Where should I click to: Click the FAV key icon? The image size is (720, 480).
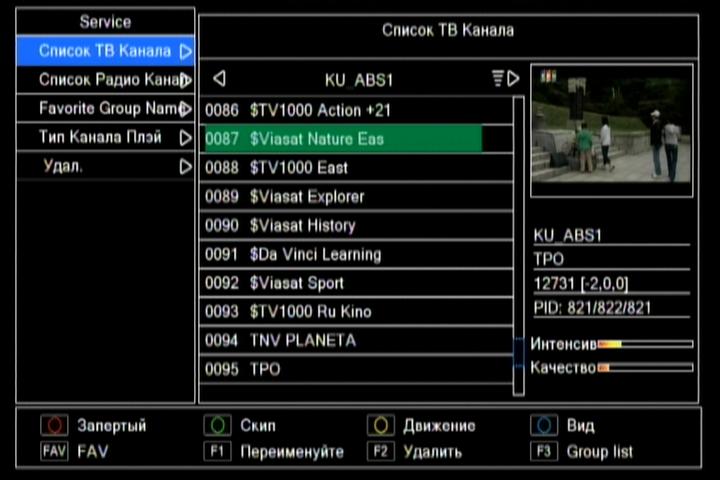(x=54, y=451)
